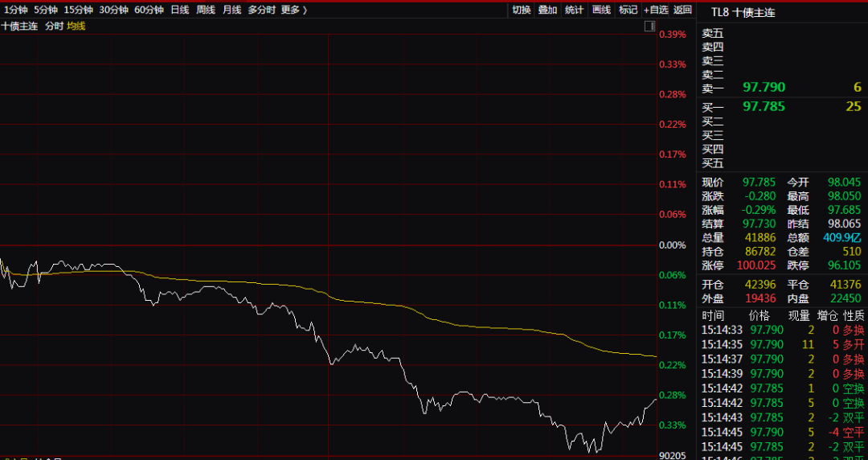The image size is (868, 460).
Task: Click the 切换 toolbar button
Action: (x=522, y=10)
